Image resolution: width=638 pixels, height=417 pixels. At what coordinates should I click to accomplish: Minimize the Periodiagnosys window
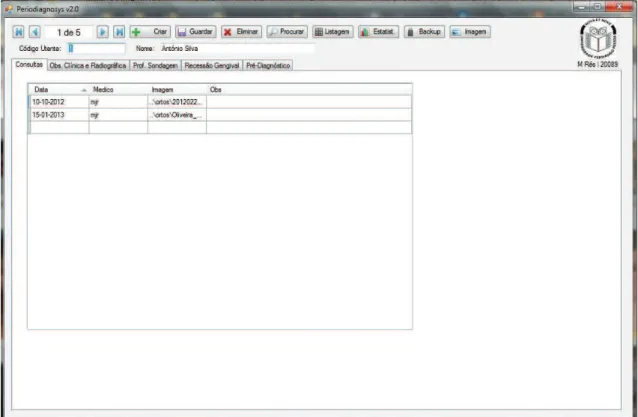582,7
